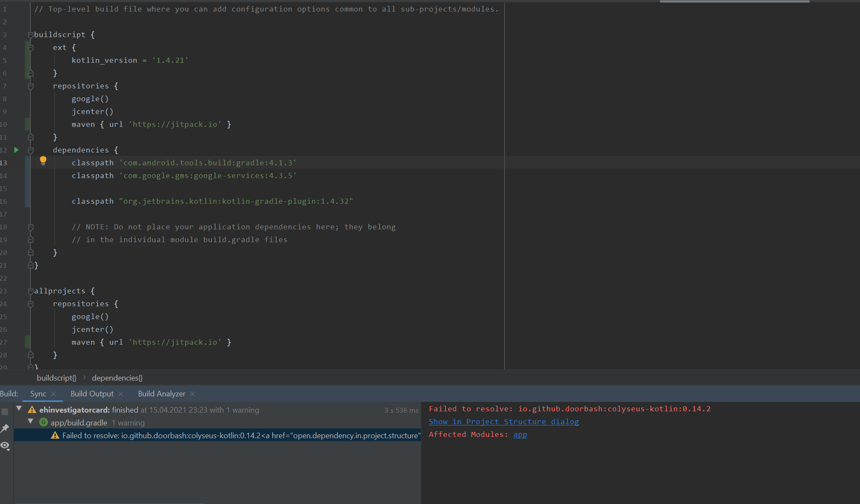This screenshot has height=504, width=860.
Task: Toggle message filtering via the eye icon
Action: tap(6, 446)
